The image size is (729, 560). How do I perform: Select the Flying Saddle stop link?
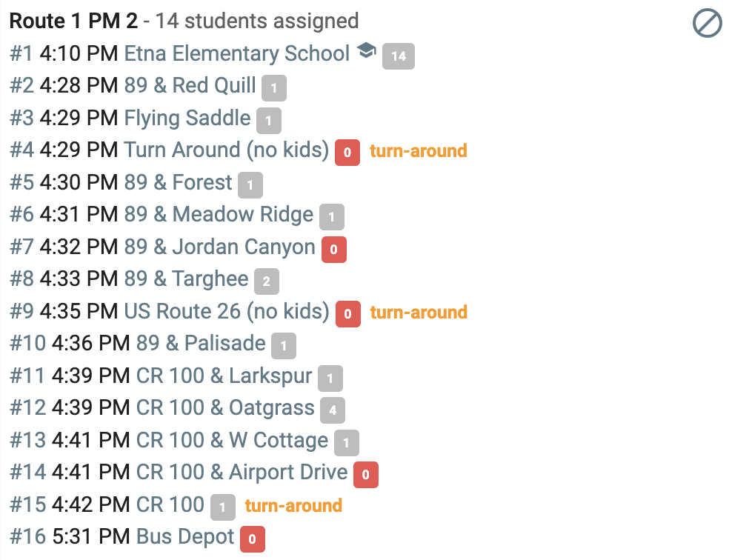coord(187,118)
